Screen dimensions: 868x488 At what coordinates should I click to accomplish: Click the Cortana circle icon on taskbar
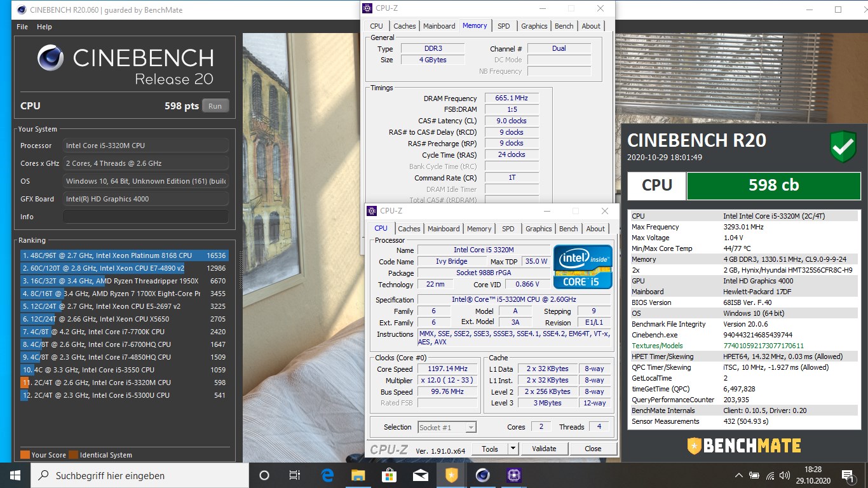[264, 475]
